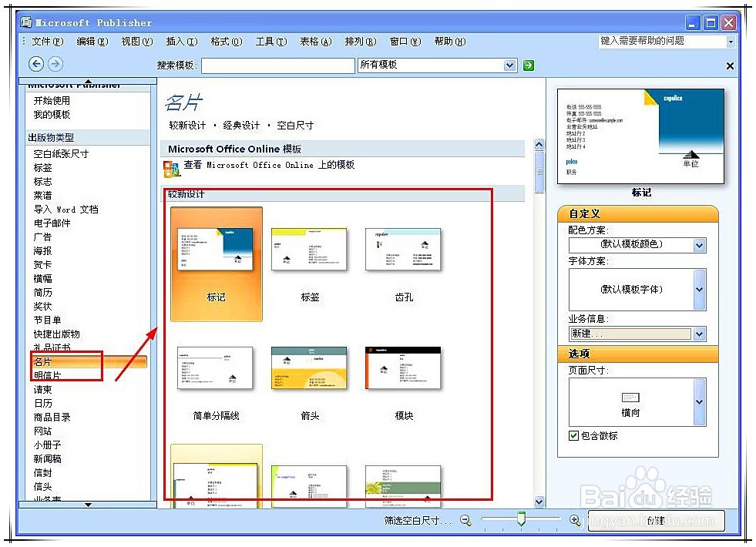The height and width of the screenshot is (547, 756).
Task: Select the 标签 business card template
Action: click(x=310, y=264)
